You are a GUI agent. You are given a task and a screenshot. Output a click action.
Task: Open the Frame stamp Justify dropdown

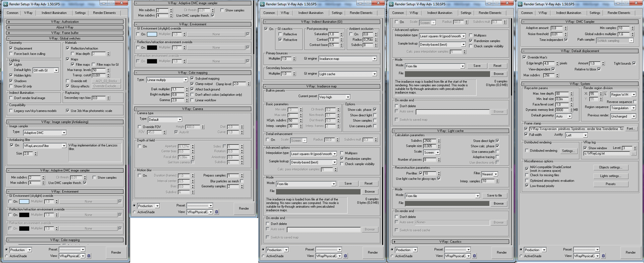point(577,135)
